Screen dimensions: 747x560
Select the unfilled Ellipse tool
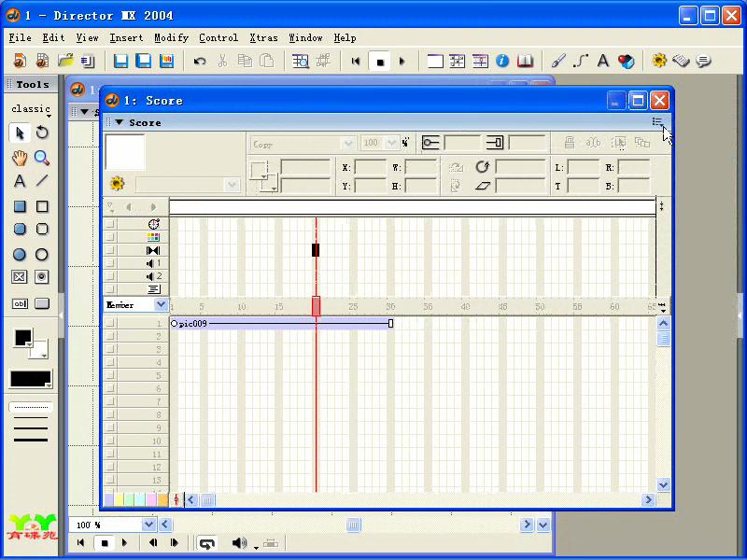pyautogui.click(x=42, y=254)
